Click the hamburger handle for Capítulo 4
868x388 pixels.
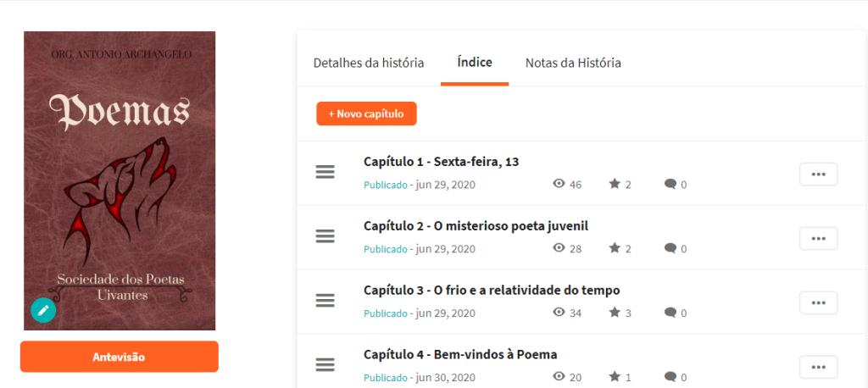tap(325, 365)
